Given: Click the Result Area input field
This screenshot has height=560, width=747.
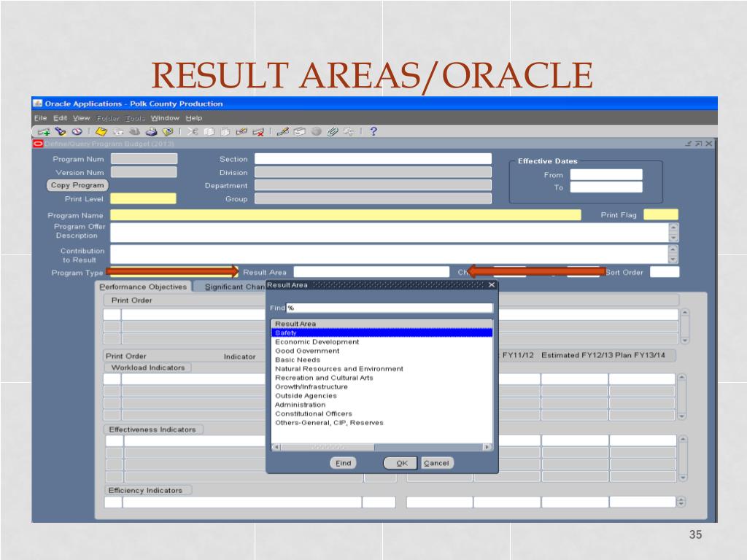Looking at the screenshot, I should [x=371, y=272].
